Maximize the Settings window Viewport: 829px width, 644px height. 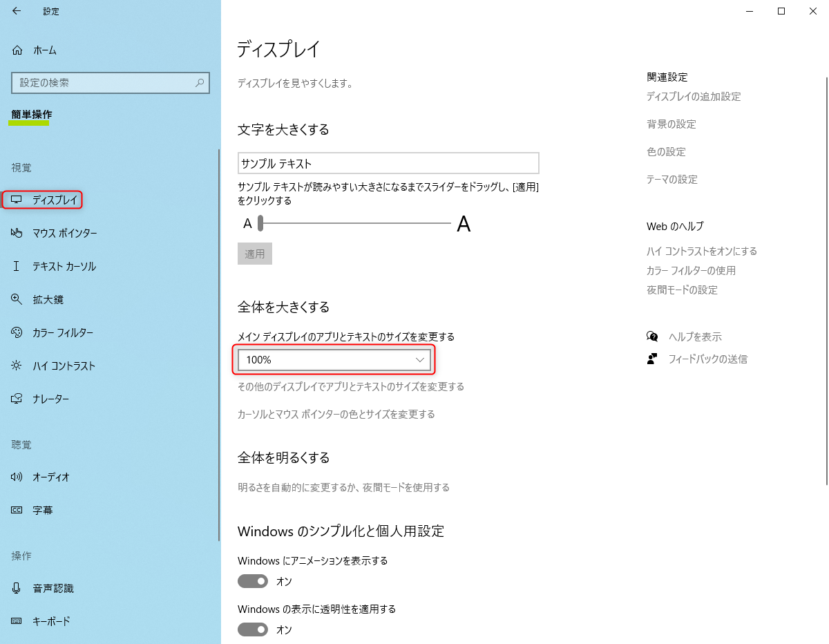[781, 11]
